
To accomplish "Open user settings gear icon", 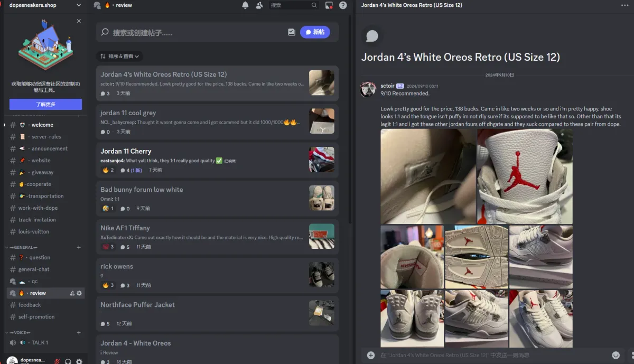I will pyautogui.click(x=79, y=361).
